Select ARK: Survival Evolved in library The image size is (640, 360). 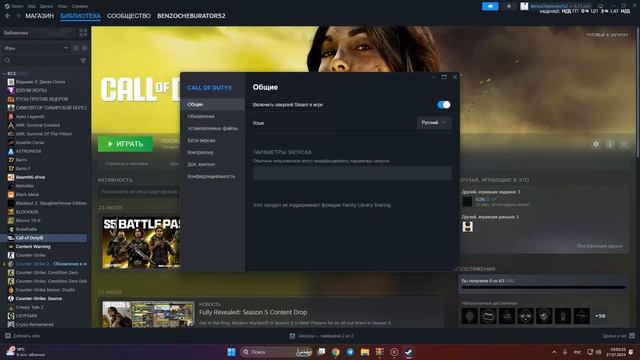[x=38, y=125]
